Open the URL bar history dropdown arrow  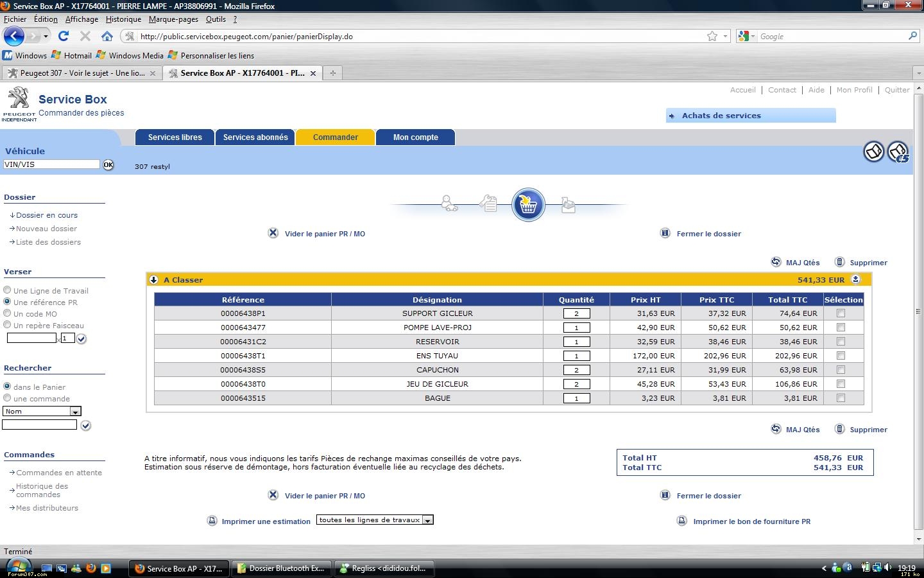click(726, 37)
